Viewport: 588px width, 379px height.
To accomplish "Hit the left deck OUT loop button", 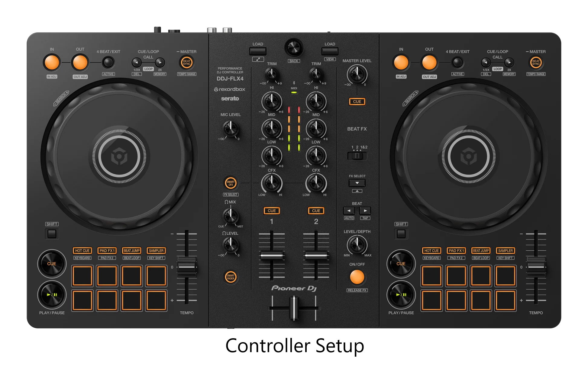I will pyautogui.click(x=80, y=63).
